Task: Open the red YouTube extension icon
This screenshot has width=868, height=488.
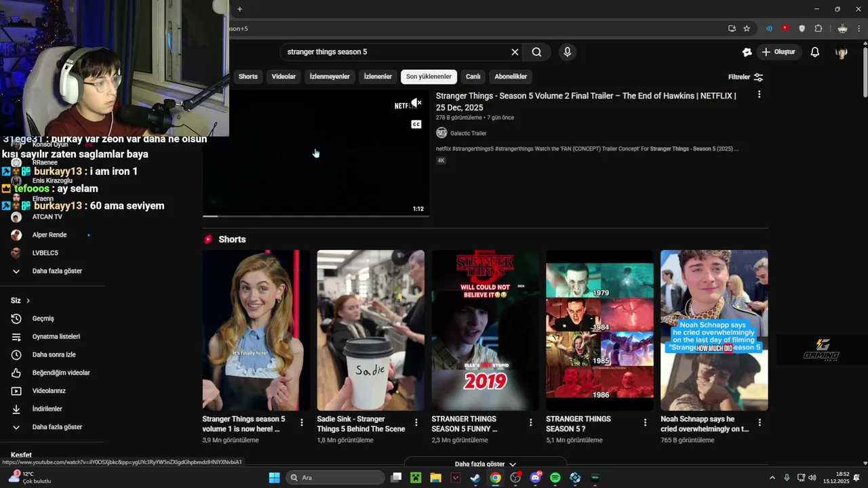Action: 785,28
